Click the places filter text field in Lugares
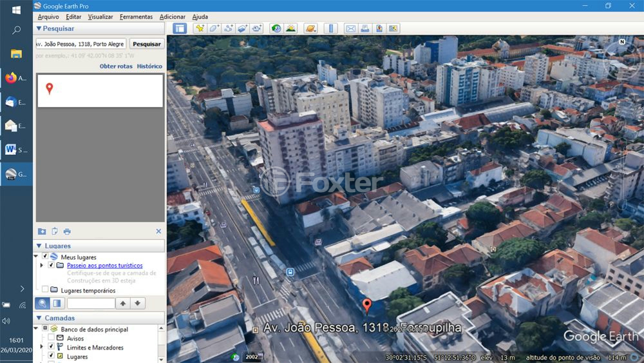Viewport: 644px width, 363px height. tap(91, 304)
